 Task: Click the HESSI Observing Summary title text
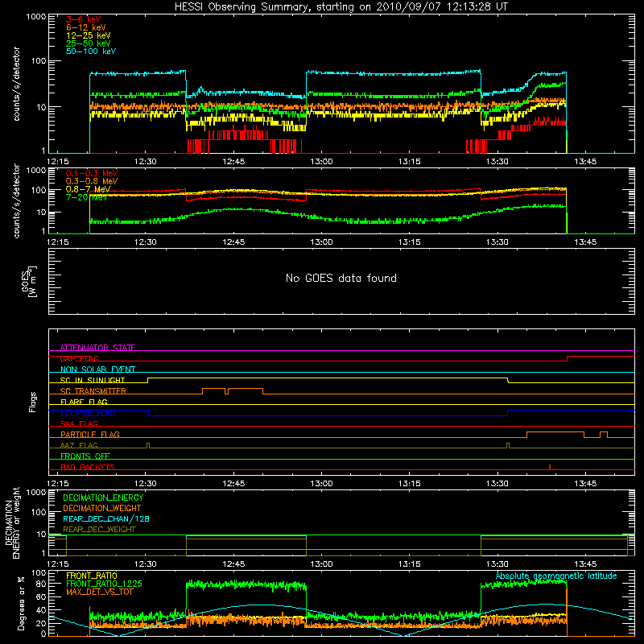click(x=341, y=7)
